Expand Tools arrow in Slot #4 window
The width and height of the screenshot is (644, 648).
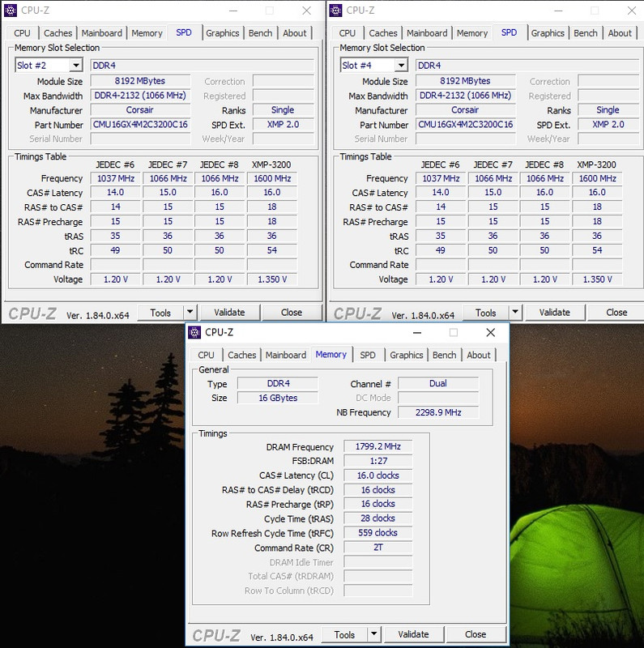[515, 312]
